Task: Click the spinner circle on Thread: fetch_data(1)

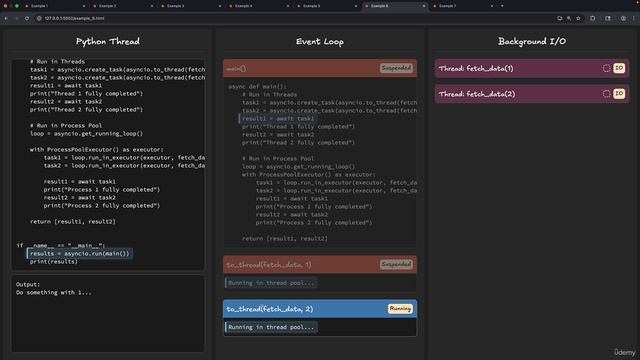Action: click(x=607, y=68)
